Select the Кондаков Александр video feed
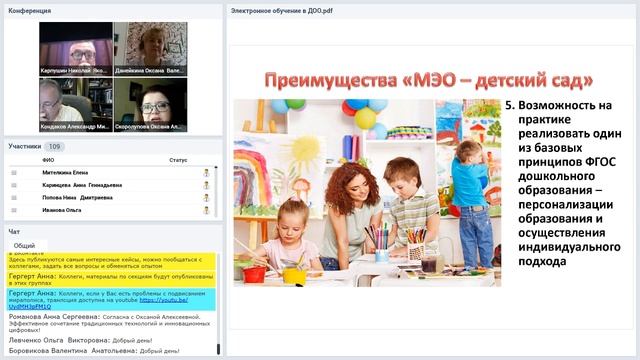 (x=76, y=105)
